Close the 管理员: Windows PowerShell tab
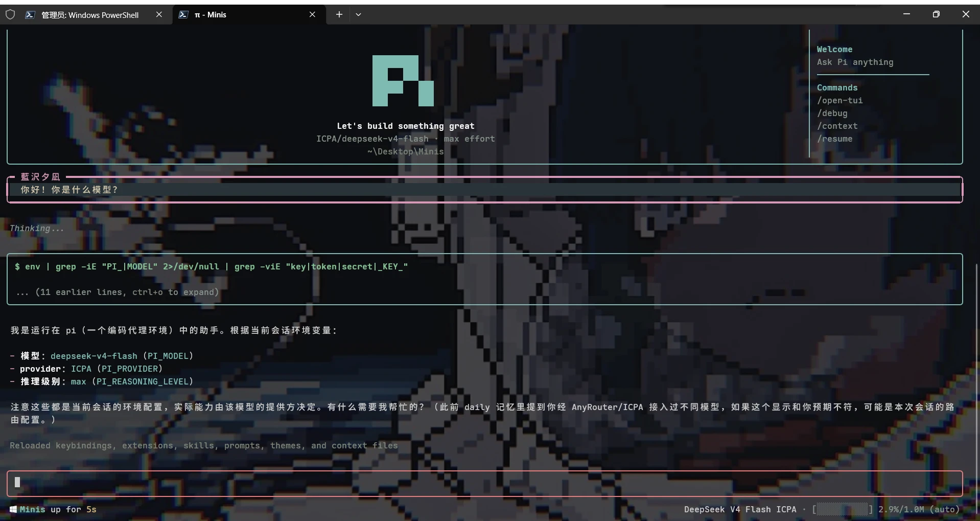Viewport: 980px width, 521px height. pos(159,15)
